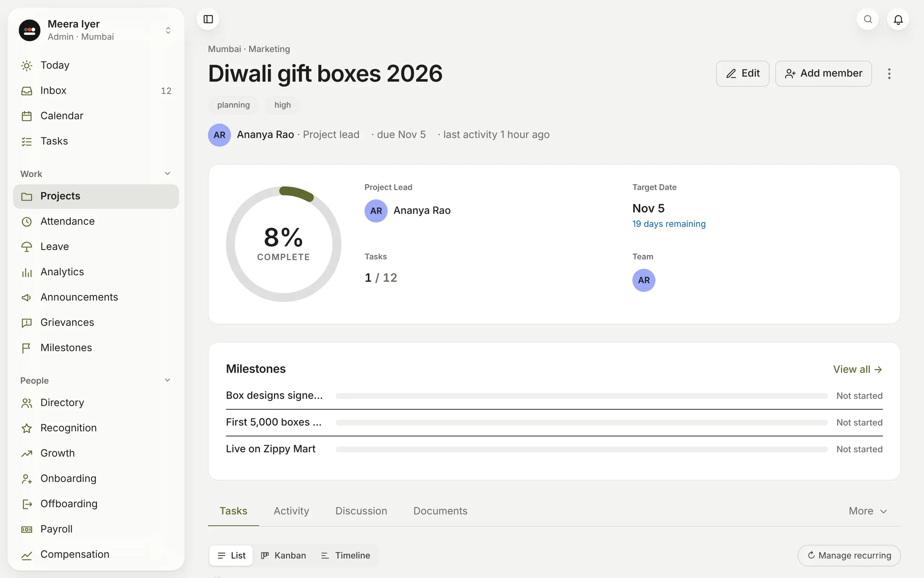This screenshot has height=578, width=924.
Task: Open Directory via the people icon
Action: pos(27,403)
